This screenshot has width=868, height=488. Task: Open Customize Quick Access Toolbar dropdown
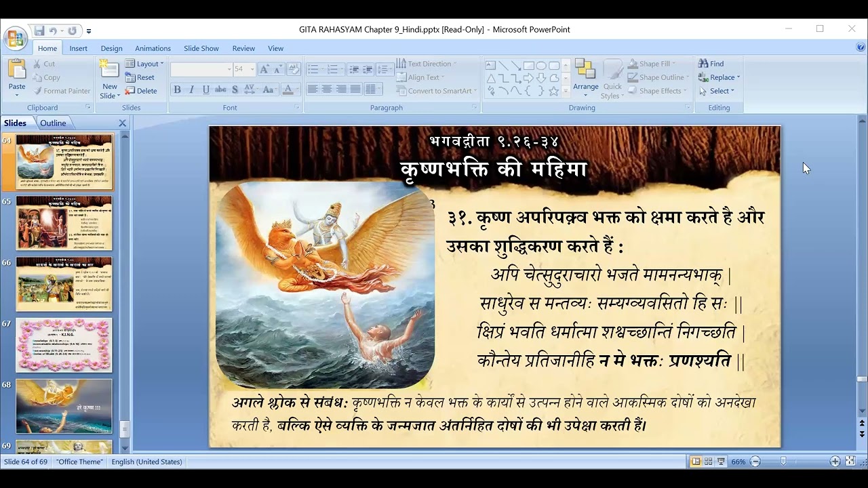[x=89, y=31]
